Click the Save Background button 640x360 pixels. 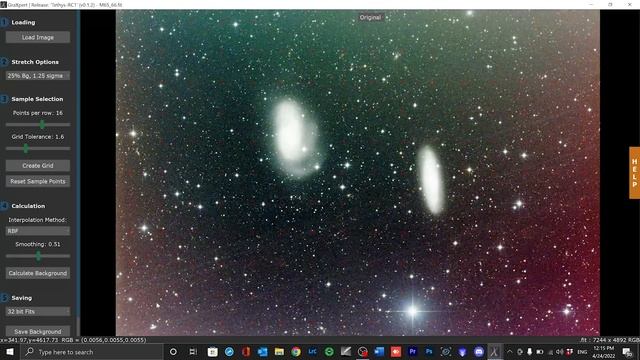coord(38,331)
